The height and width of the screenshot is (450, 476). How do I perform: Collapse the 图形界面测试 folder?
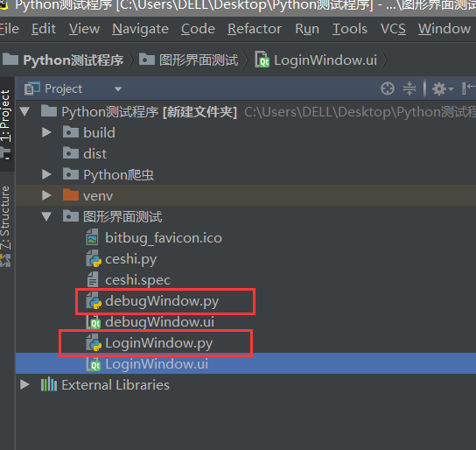coord(46,216)
